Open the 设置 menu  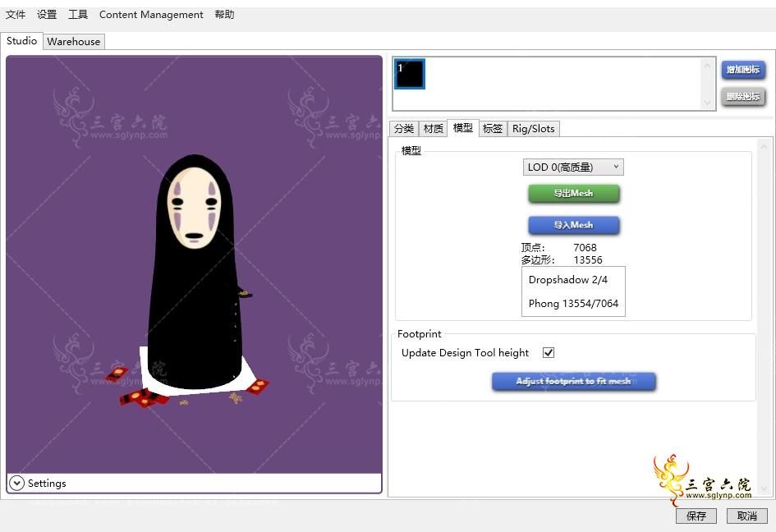47,14
